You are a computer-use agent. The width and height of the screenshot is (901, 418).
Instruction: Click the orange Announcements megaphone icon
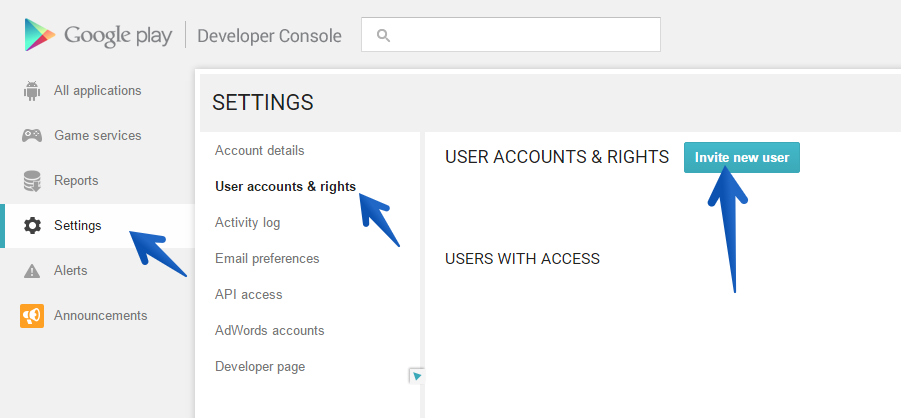click(x=32, y=316)
